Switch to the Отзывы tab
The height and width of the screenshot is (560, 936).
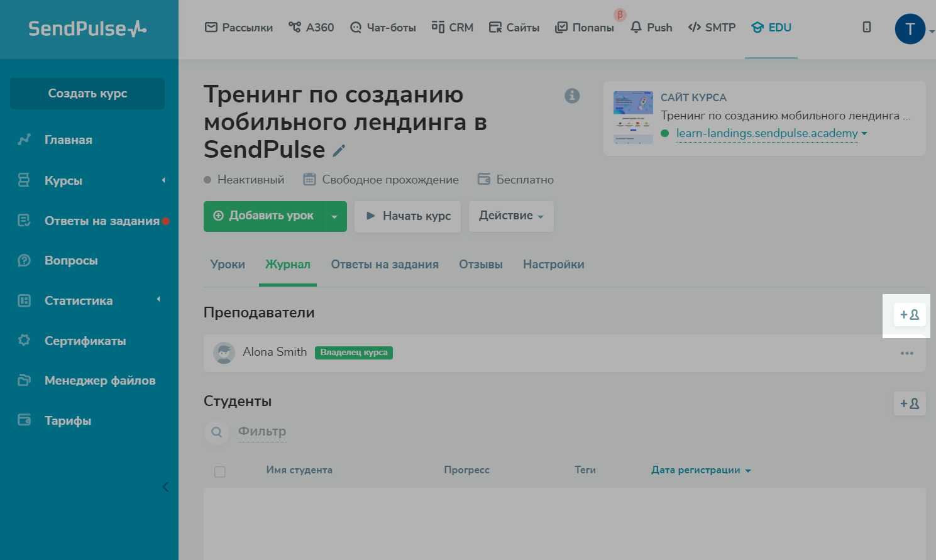click(481, 265)
